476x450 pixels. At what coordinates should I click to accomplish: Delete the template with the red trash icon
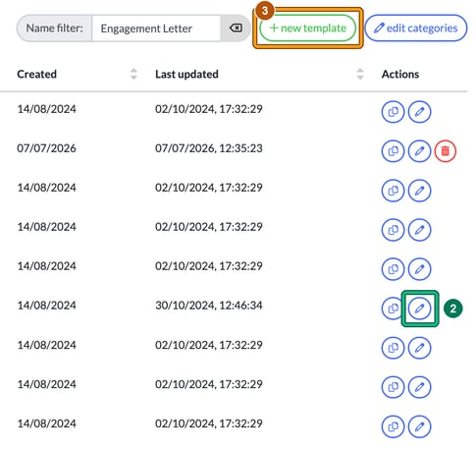445,151
